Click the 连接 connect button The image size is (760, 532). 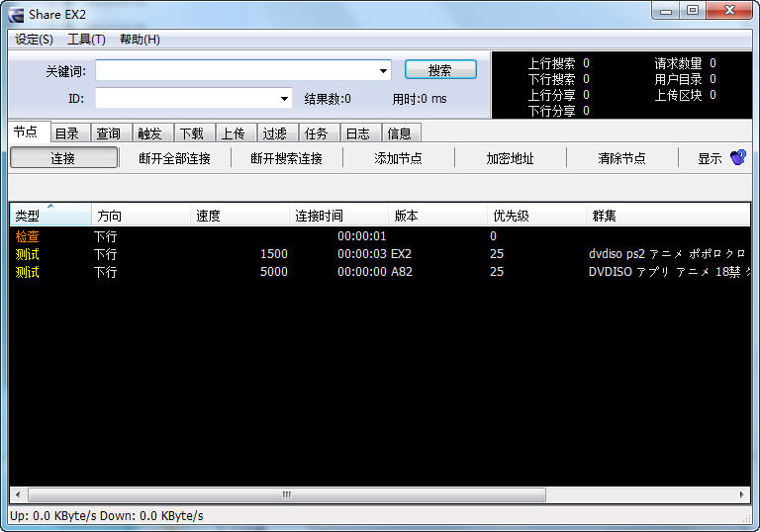click(x=63, y=158)
